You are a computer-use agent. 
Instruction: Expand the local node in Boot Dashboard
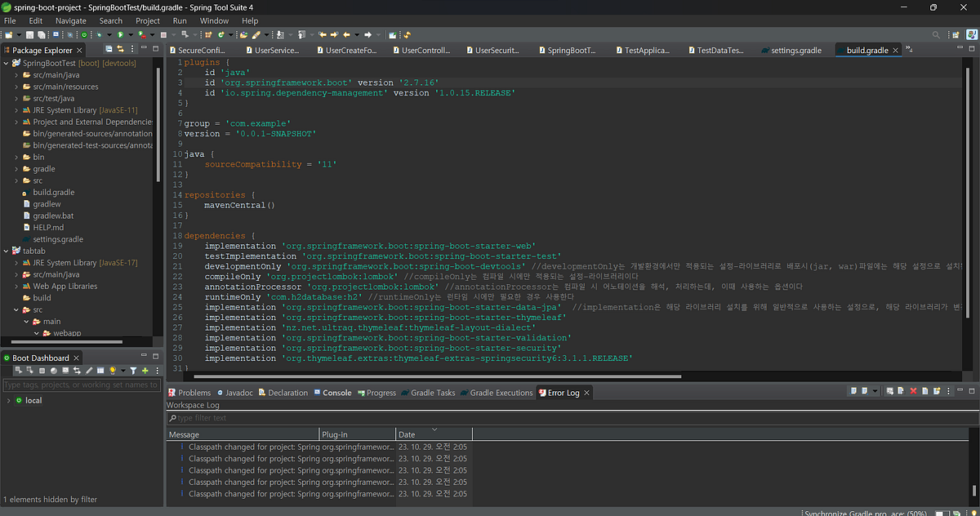pos(9,400)
